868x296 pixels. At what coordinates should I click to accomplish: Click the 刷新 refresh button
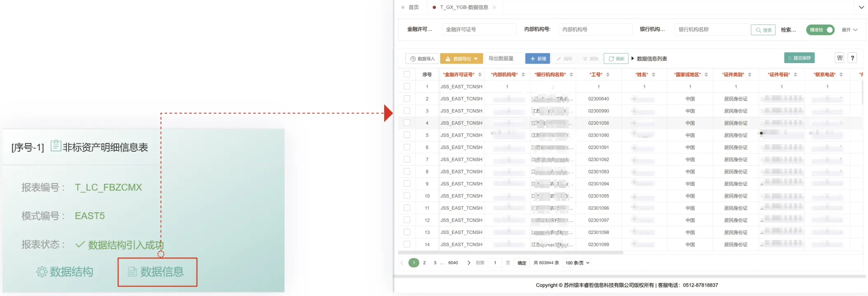tap(616, 59)
